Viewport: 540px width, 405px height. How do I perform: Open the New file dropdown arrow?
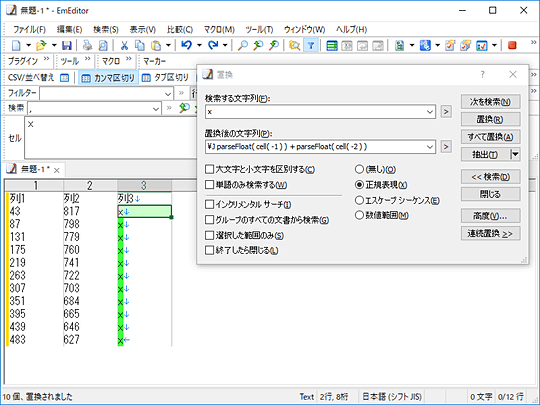[x=29, y=45]
